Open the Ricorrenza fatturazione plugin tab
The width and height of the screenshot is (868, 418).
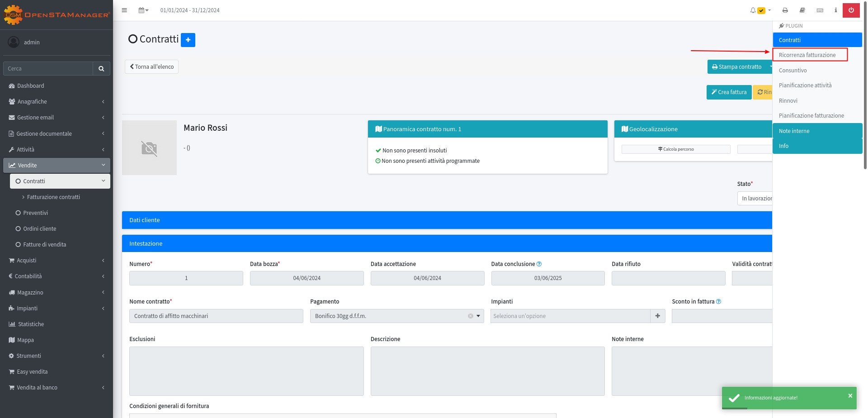click(807, 55)
